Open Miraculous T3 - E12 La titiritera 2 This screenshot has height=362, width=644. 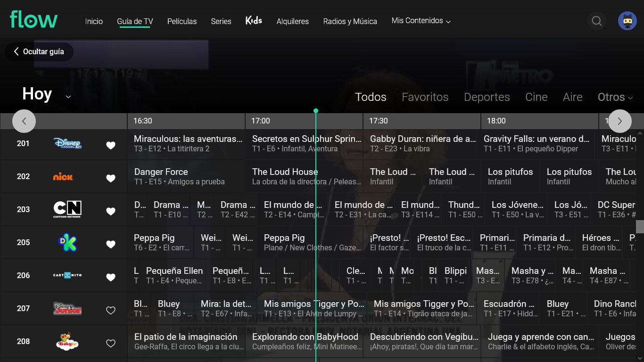pyautogui.click(x=186, y=144)
